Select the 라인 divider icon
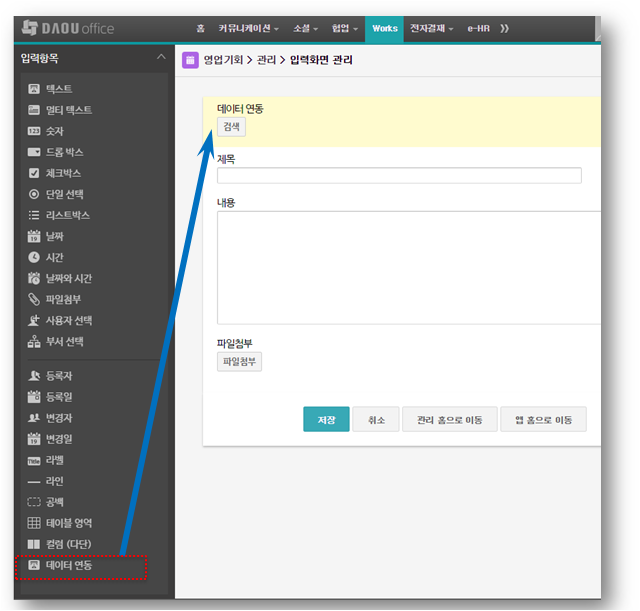Viewport: 640px width, 611px height. point(34,482)
